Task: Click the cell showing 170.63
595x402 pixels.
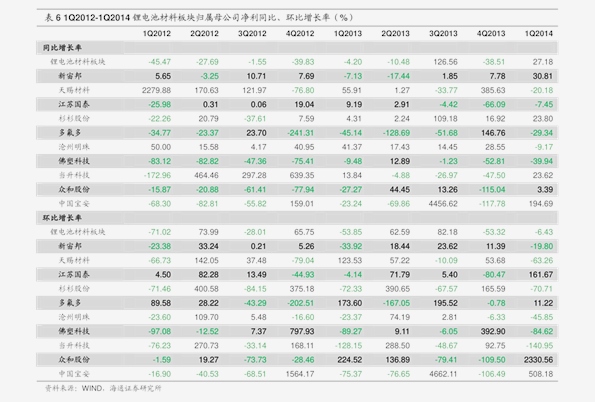Action: (x=206, y=90)
